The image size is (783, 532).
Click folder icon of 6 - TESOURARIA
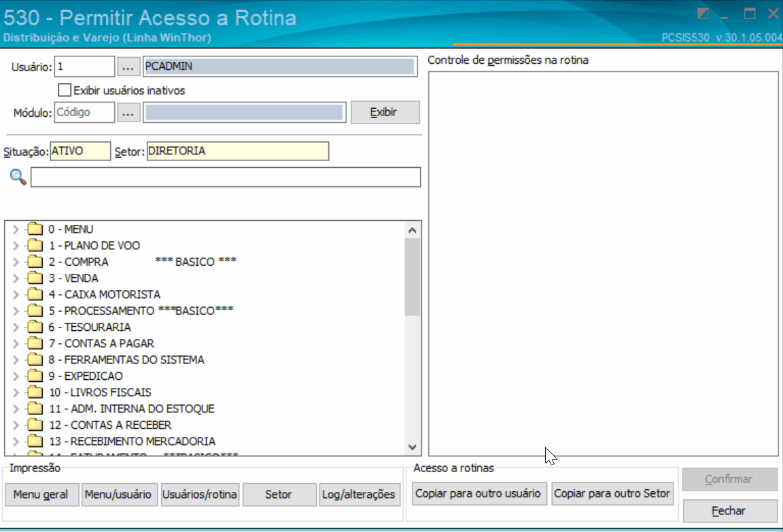(35, 327)
